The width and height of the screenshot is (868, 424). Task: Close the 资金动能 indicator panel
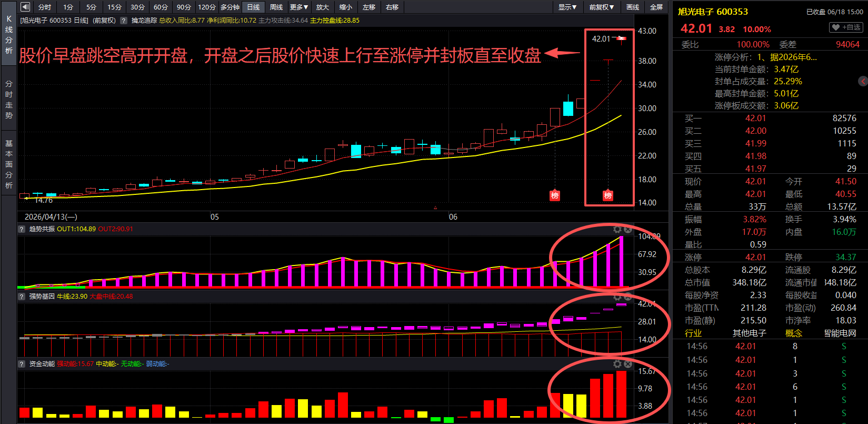tap(628, 364)
